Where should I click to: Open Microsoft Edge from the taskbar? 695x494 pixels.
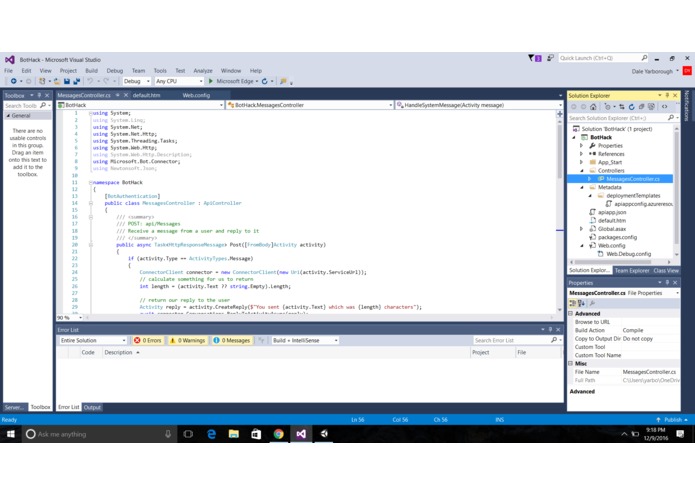[x=211, y=434]
